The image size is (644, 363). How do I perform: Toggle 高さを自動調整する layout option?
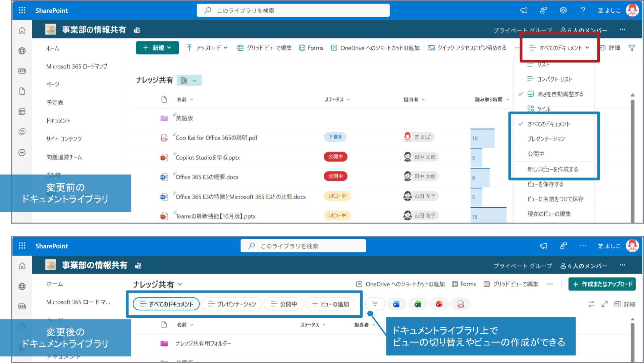pyautogui.click(x=560, y=94)
